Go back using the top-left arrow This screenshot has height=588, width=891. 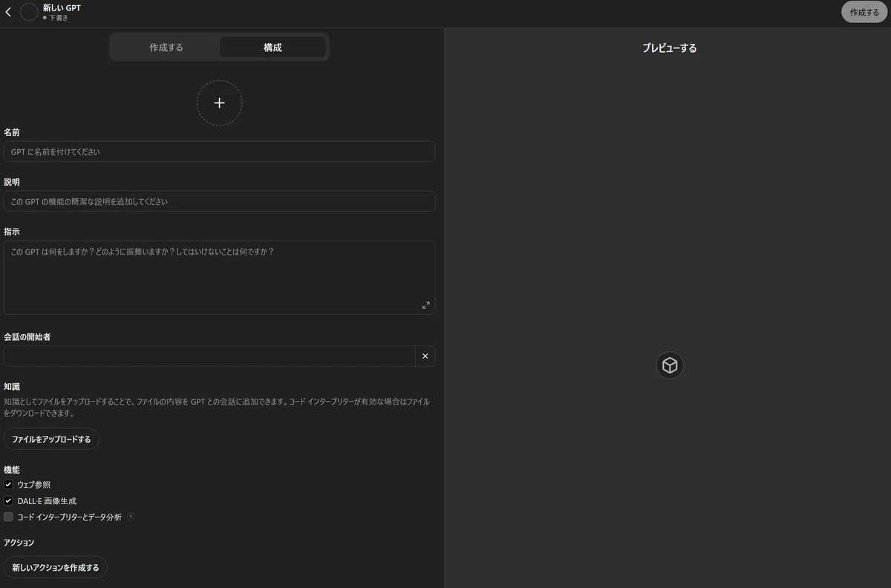pos(8,12)
